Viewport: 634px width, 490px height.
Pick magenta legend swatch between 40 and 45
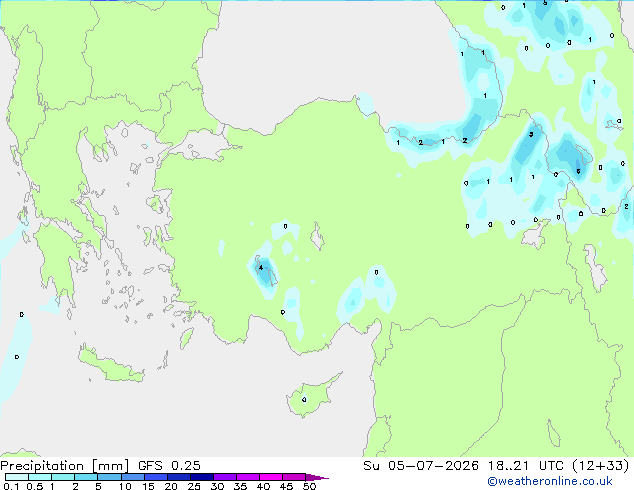click(x=271, y=477)
